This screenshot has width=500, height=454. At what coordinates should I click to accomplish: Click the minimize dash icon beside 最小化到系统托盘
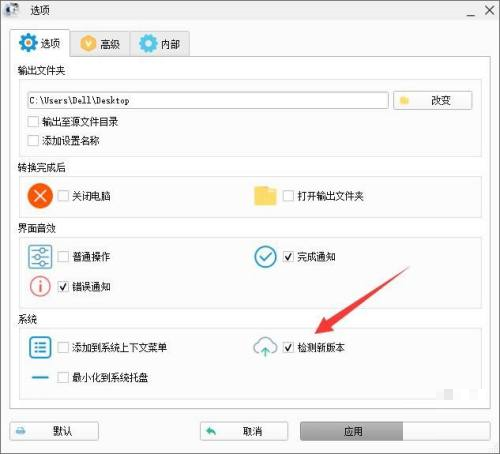[x=40, y=377]
